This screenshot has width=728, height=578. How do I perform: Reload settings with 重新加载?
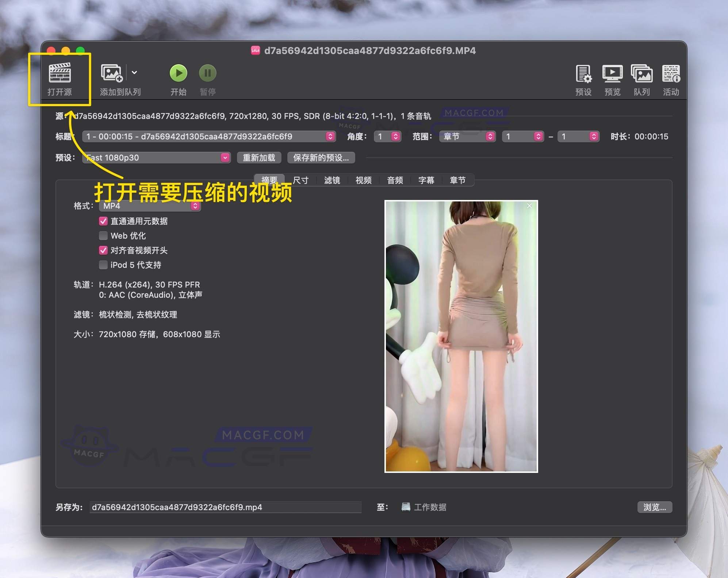259,158
